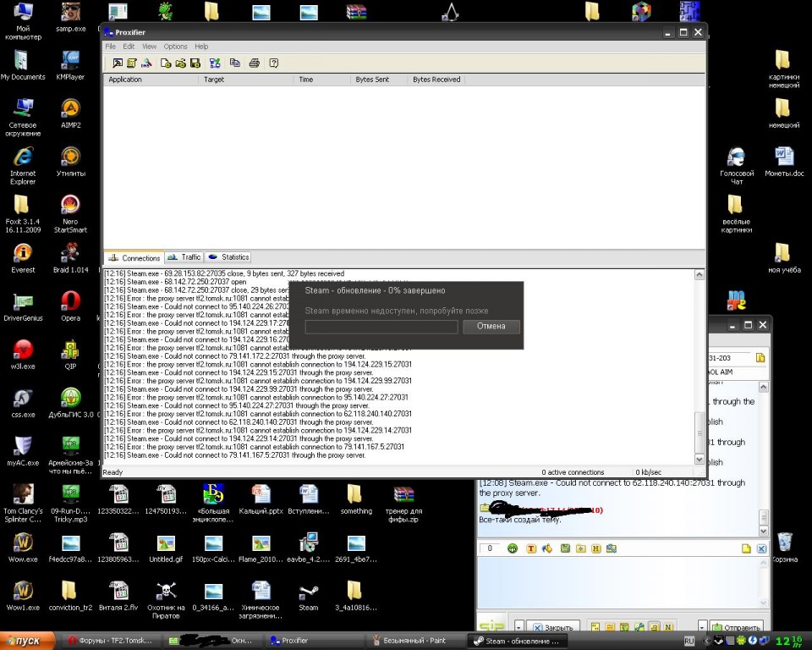
Task: Switch to the Statistics tab
Action: (x=229, y=257)
